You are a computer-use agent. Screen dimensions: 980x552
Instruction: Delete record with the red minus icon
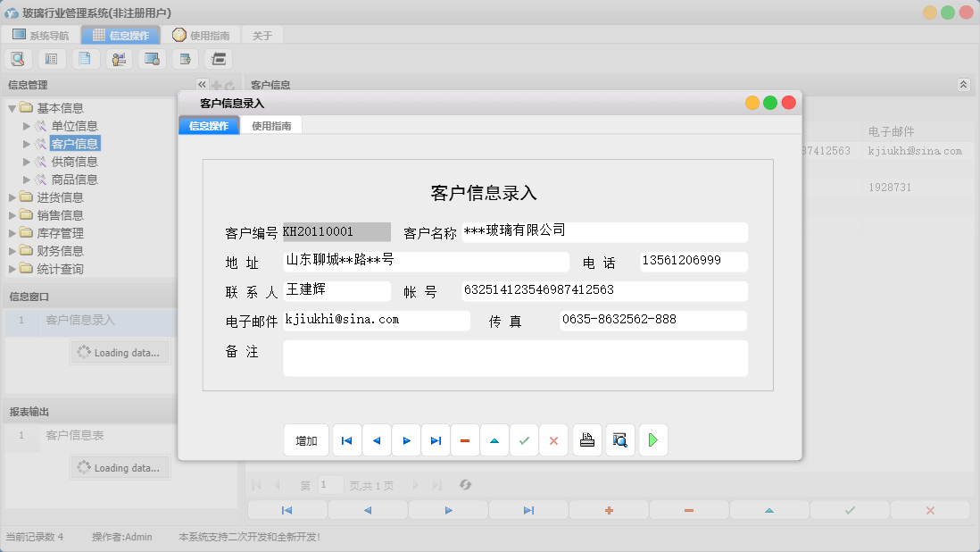465,439
